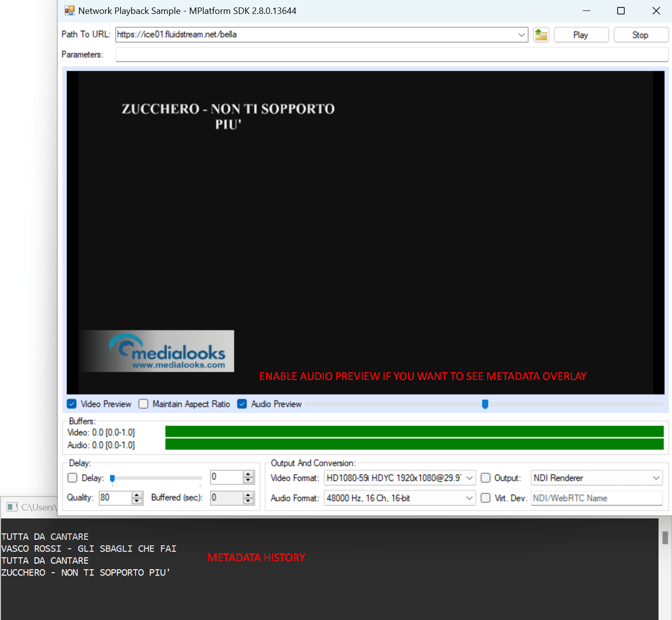Image resolution: width=672 pixels, height=620 pixels.
Task: Click the Quality value field showing 80
Action: pos(116,498)
